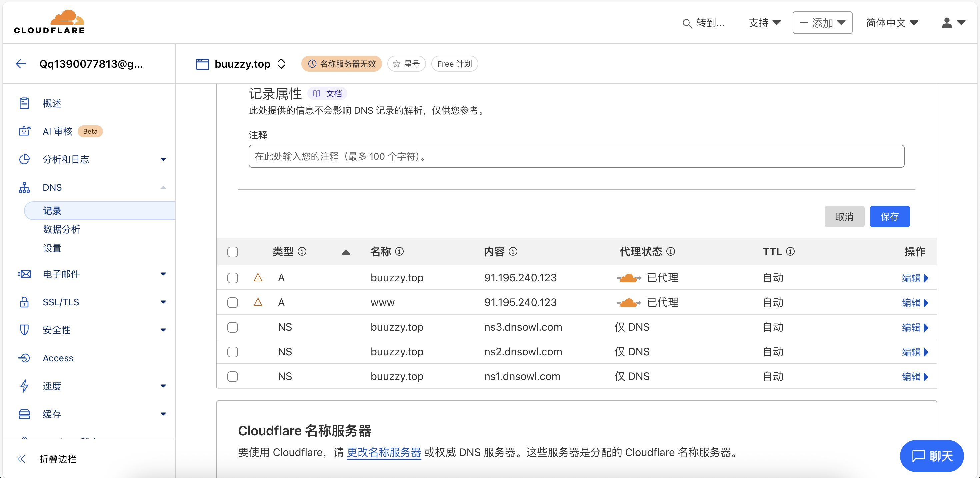Image resolution: width=980 pixels, height=478 pixels.
Task: Click the 保存 button
Action: pos(889,217)
